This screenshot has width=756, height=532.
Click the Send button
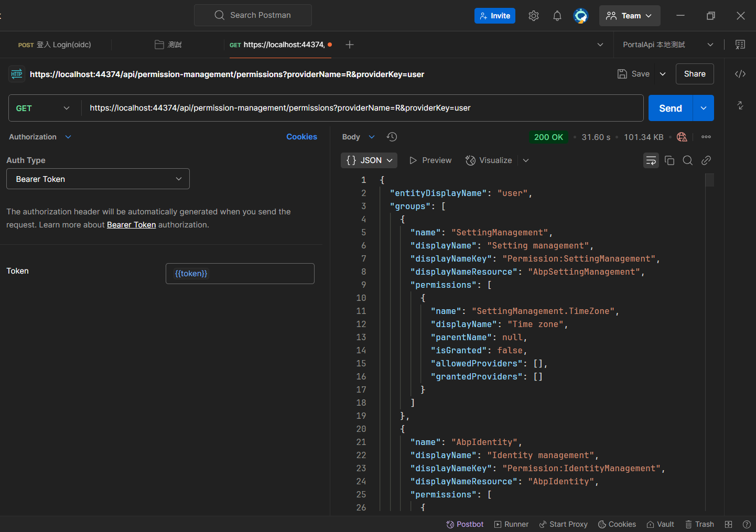670,108
